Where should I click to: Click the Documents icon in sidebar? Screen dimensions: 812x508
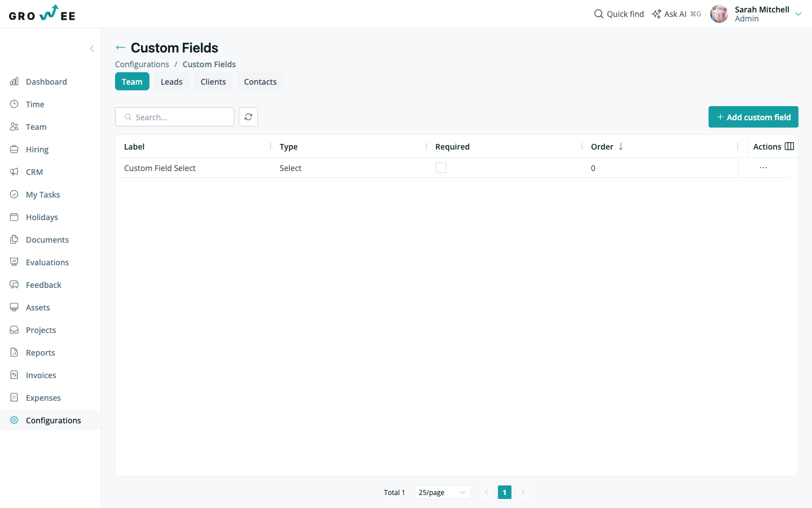click(14, 239)
